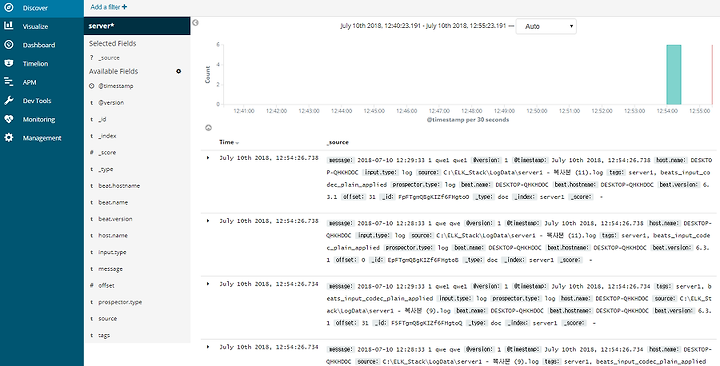
Task: Select the tags field
Action: point(104,335)
